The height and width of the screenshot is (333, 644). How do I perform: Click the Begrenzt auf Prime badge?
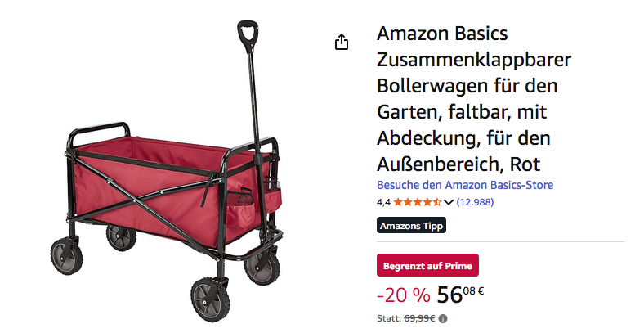coord(427,265)
